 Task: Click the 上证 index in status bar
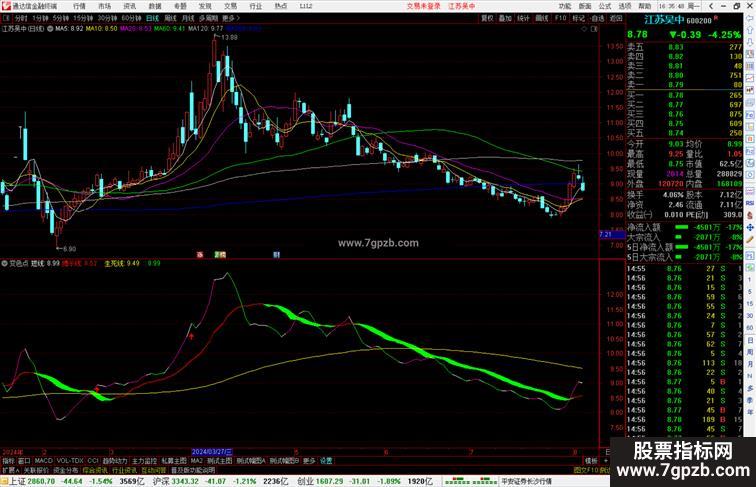pyautogui.click(x=18, y=481)
